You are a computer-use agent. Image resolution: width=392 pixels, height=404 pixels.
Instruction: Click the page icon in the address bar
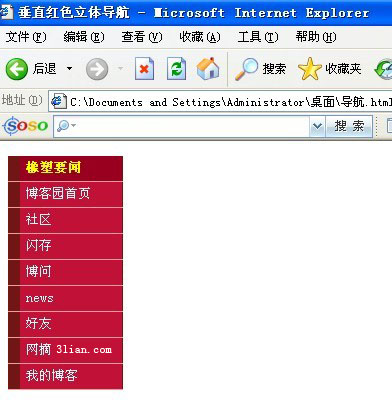[58, 102]
